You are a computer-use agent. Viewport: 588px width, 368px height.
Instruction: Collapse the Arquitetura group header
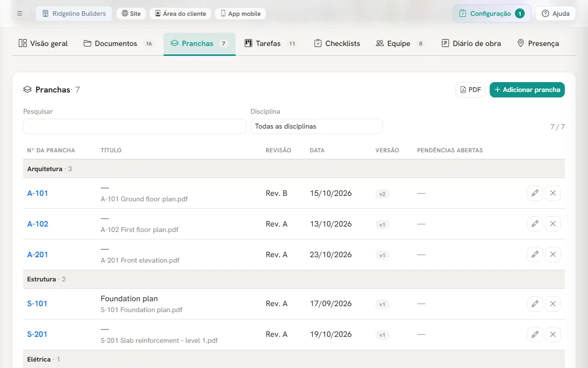click(x=294, y=169)
